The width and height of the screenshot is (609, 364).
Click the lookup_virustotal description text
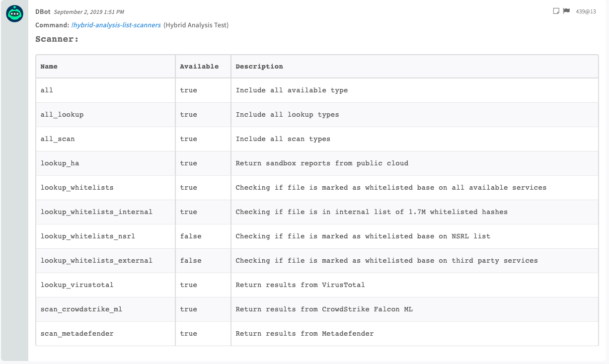point(300,285)
